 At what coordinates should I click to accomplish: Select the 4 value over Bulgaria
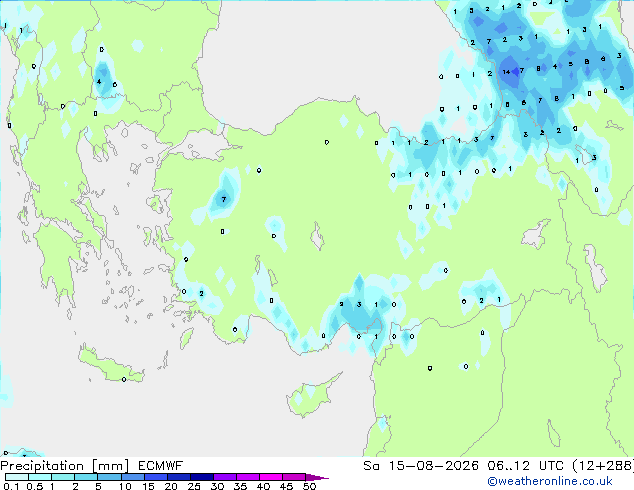pyautogui.click(x=99, y=82)
